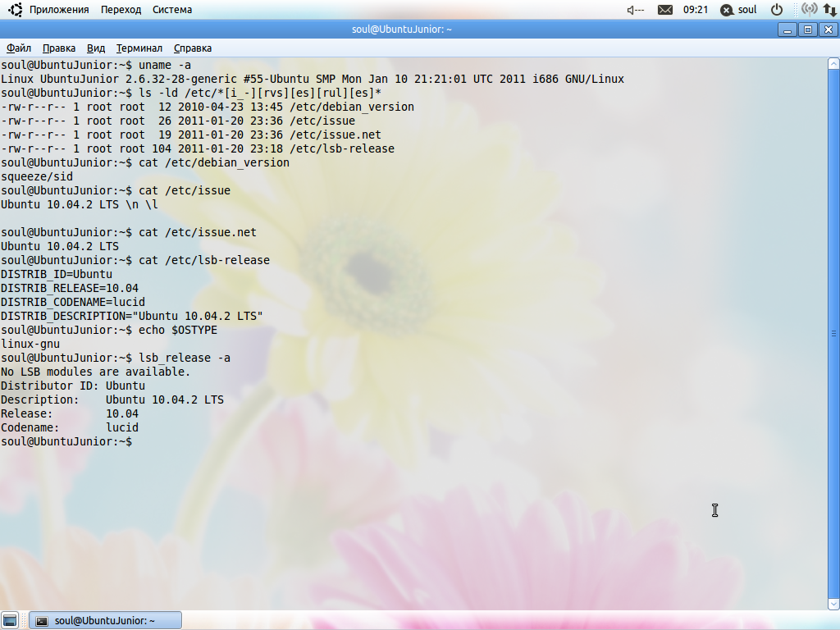Minimize the terminal window
This screenshot has width=840, height=630.
(x=787, y=30)
